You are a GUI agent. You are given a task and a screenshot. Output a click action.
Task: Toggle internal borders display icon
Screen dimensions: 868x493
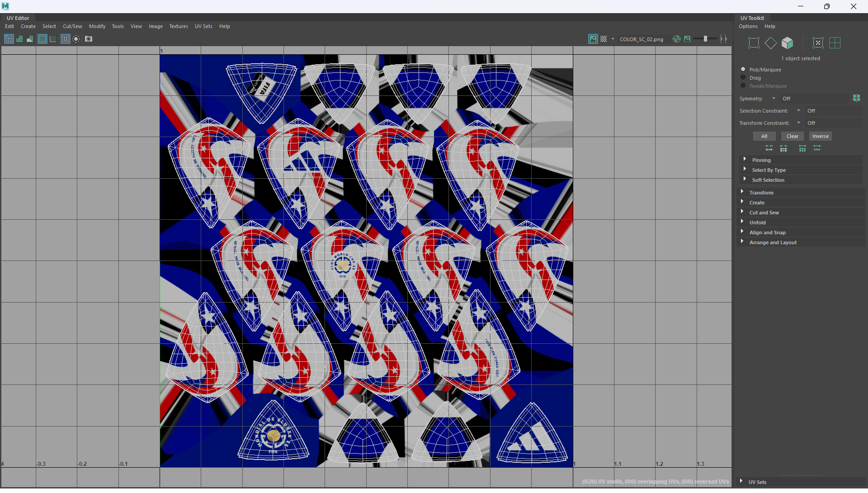tap(53, 39)
